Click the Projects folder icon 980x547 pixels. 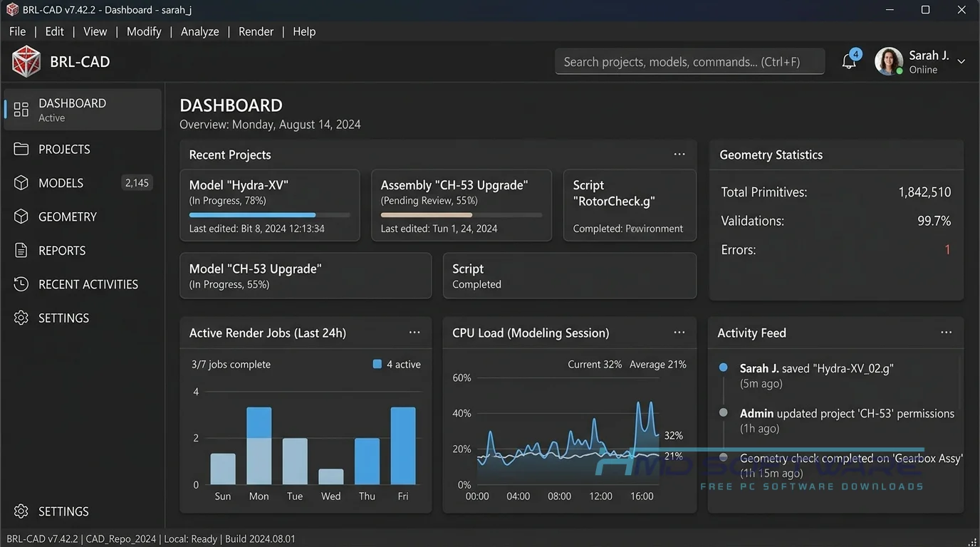[21, 149]
